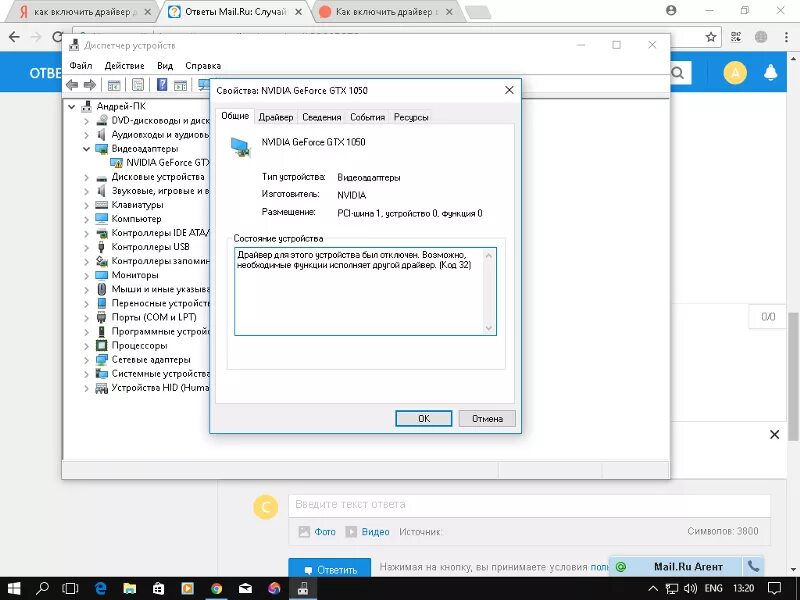800x600 pixels.
Task: Expand the Процессоры category
Action: 86,345
